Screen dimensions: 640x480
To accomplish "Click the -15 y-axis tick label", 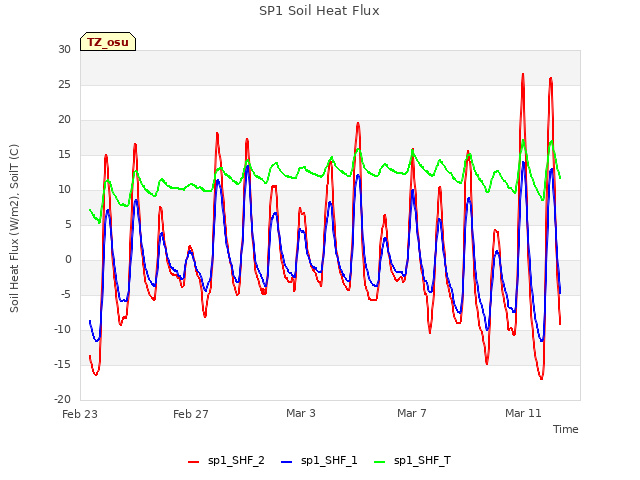I will pyautogui.click(x=63, y=364).
